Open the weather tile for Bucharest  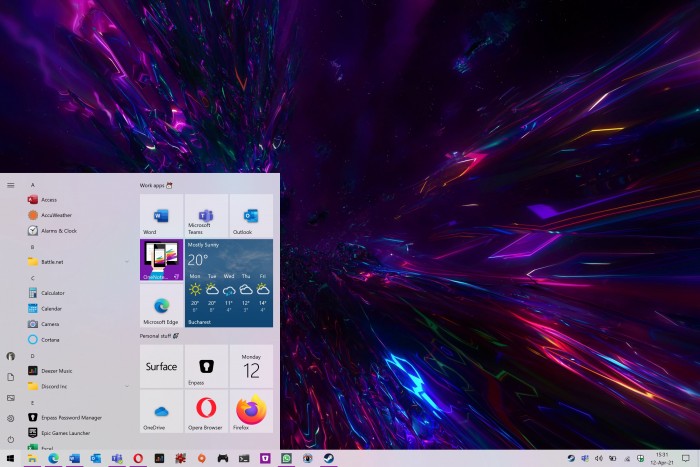(x=229, y=283)
